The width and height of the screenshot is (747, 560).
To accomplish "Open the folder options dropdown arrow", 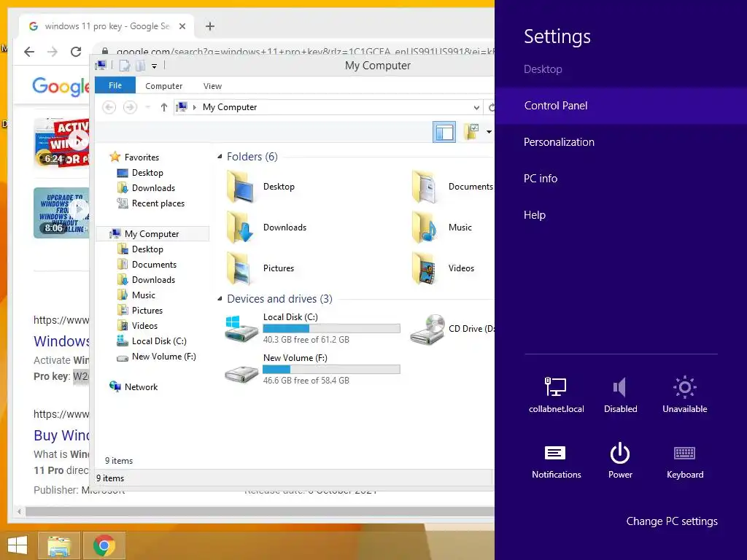I will coord(489,132).
